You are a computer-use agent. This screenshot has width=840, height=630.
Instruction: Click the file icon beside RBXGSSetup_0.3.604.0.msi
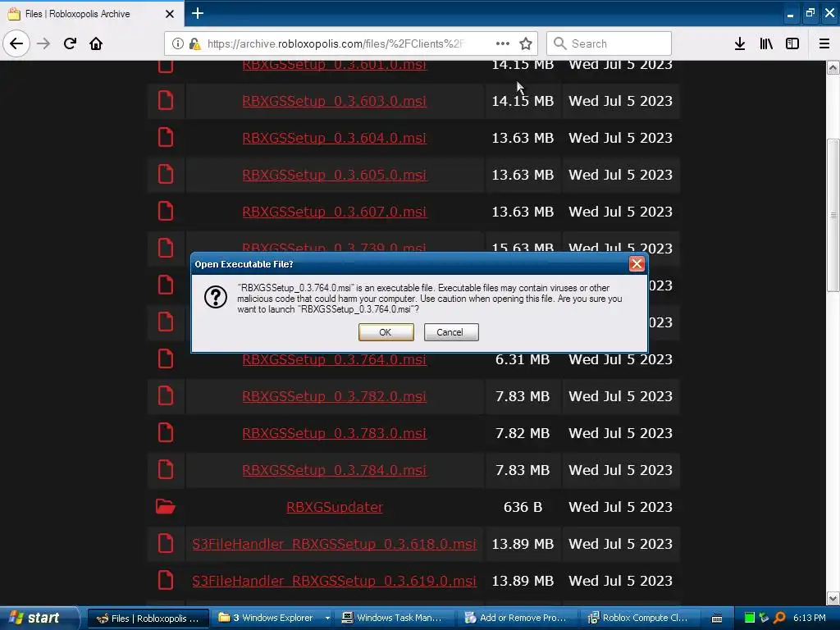click(166, 137)
